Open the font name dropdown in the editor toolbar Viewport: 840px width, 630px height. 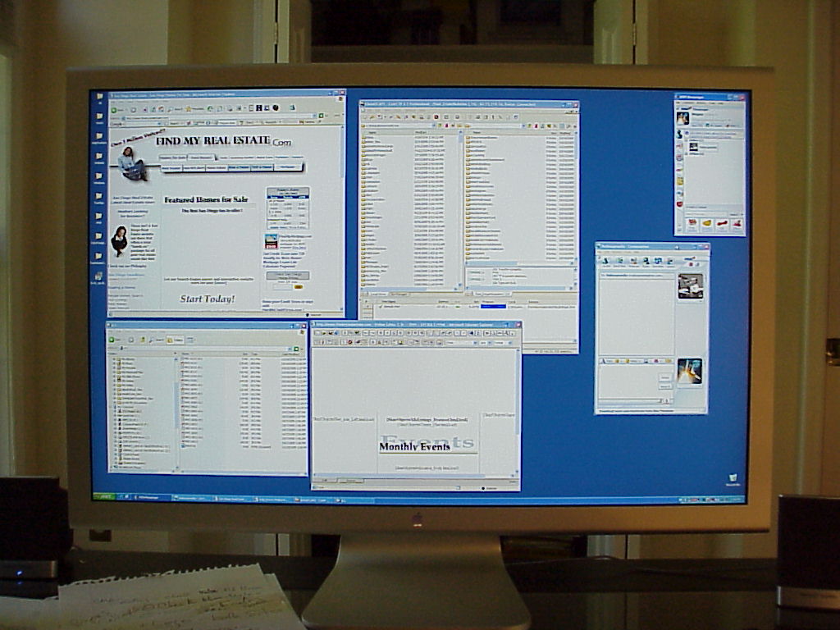475,343
